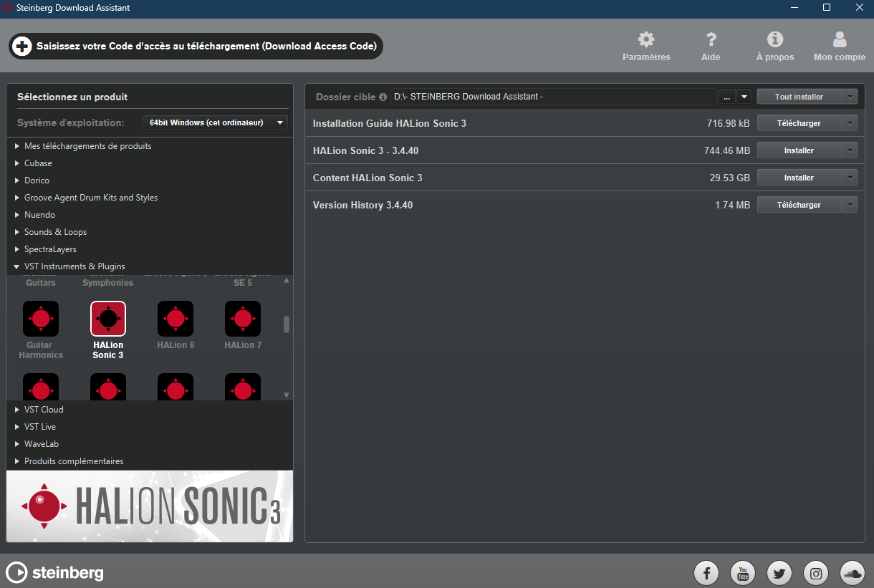Open options arrow for Installation Guide download
Screen dimensions: 874x588
point(850,123)
